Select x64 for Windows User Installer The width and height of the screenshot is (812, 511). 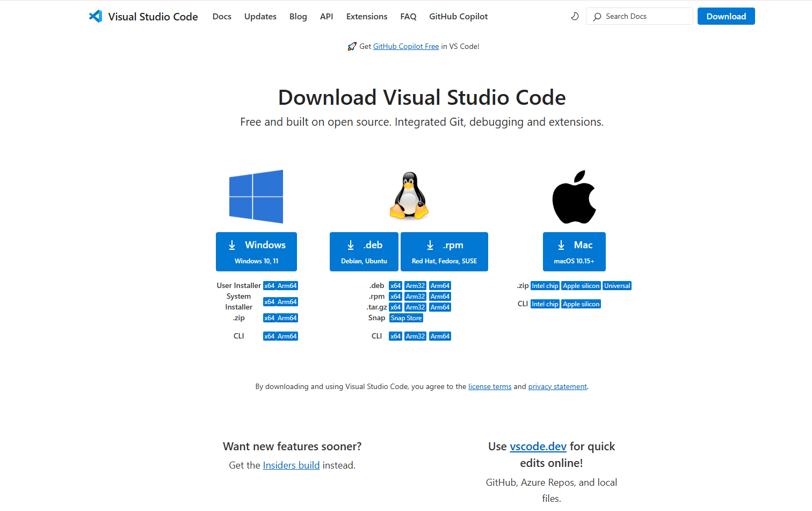269,286
